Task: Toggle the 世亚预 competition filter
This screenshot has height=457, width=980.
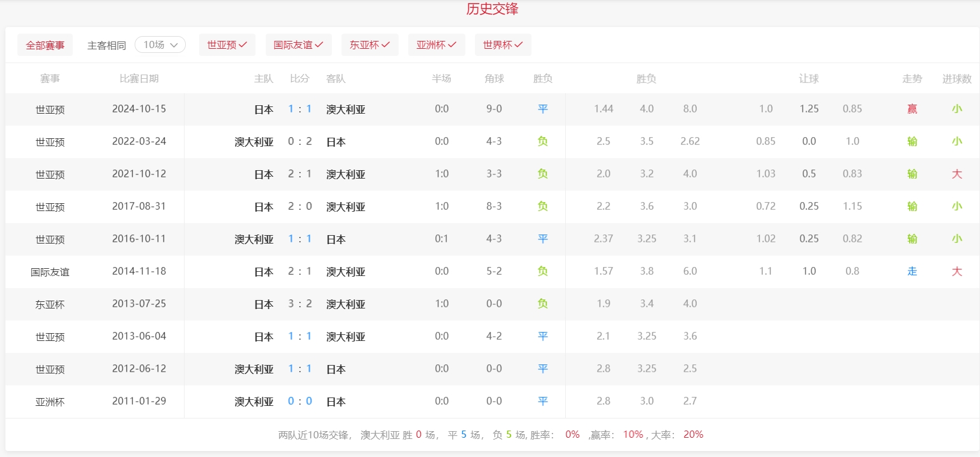Action: click(x=227, y=45)
